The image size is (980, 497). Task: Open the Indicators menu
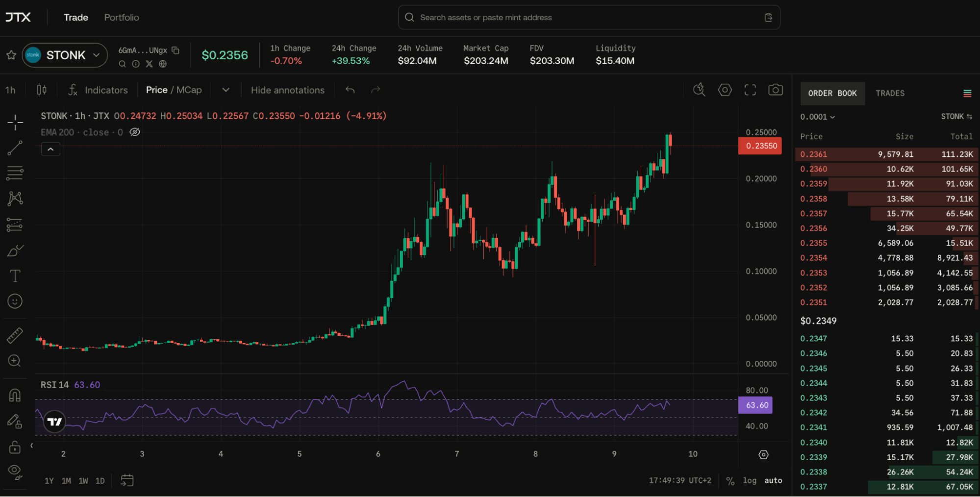tap(98, 90)
